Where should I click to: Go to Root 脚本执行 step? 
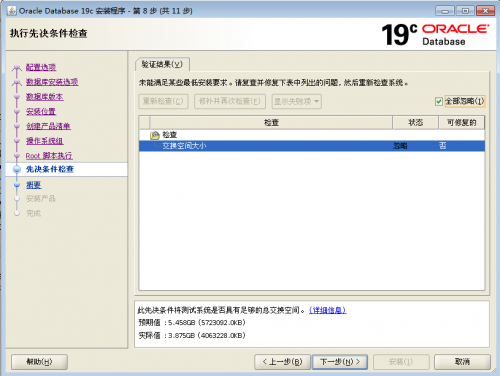click(49, 155)
